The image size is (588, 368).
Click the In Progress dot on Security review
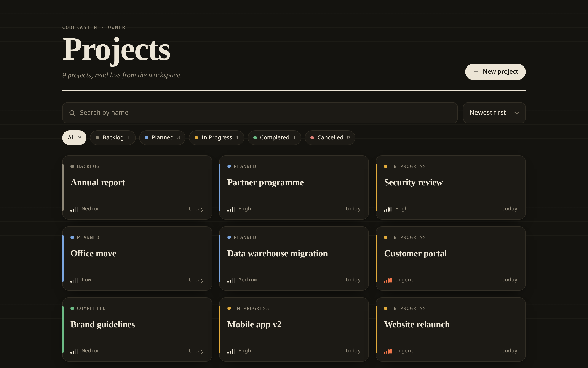[x=386, y=166]
